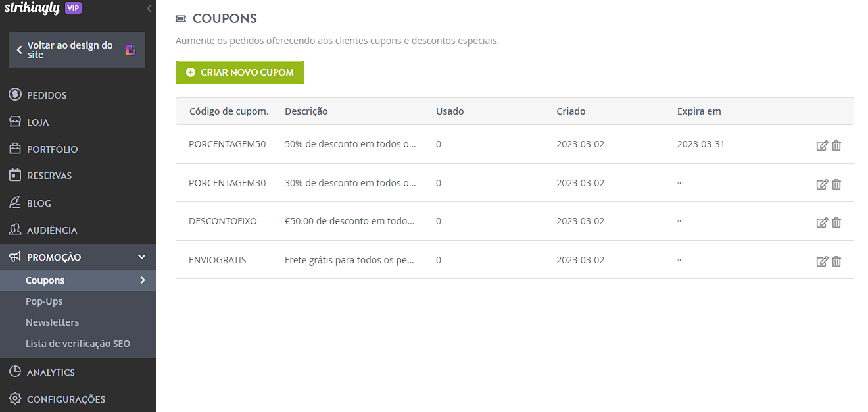868x412 pixels.
Task: Edit the PORCENTAGEM50 coupon
Action: (x=822, y=145)
